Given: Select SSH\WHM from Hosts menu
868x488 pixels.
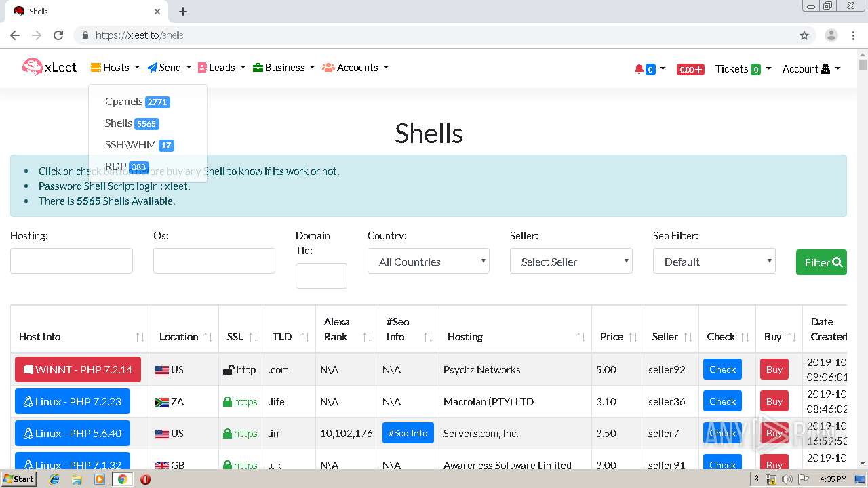Looking at the screenshot, I should coord(140,145).
